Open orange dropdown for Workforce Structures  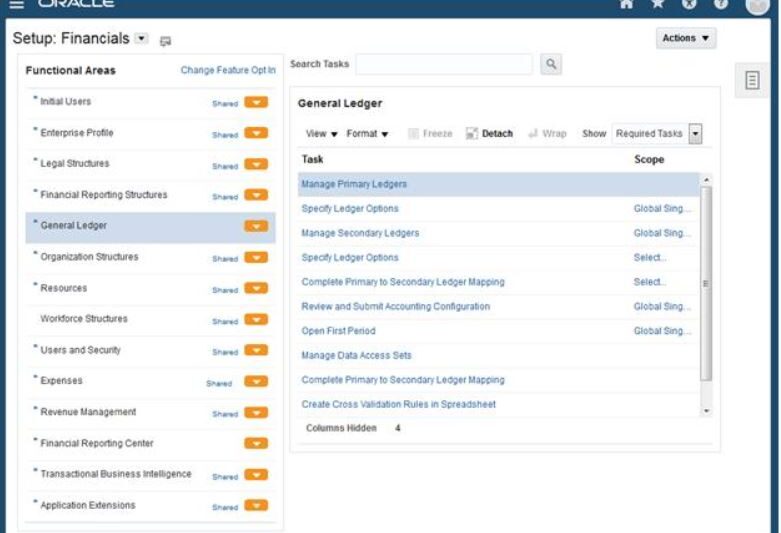(x=256, y=319)
